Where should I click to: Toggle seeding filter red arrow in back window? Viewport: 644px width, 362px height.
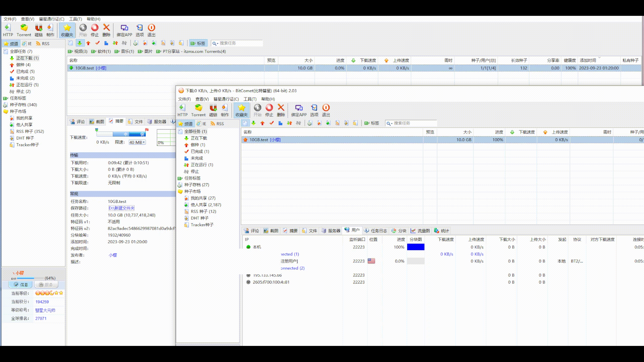(88, 43)
